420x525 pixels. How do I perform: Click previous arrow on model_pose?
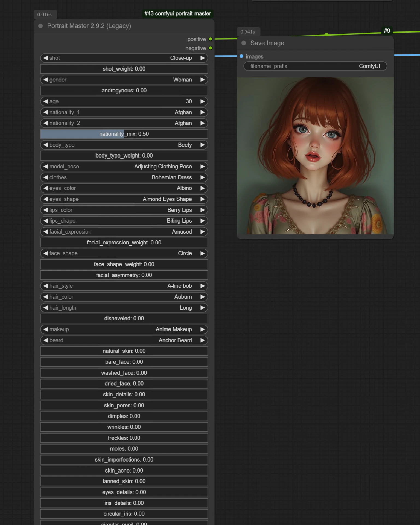(x=45, y=167)
